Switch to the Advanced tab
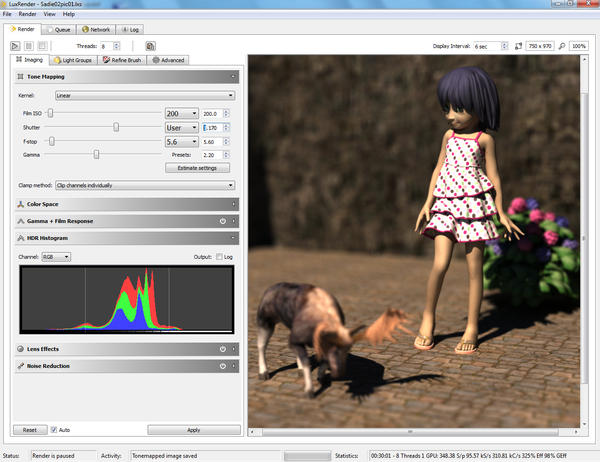 (x=168, y=60)
